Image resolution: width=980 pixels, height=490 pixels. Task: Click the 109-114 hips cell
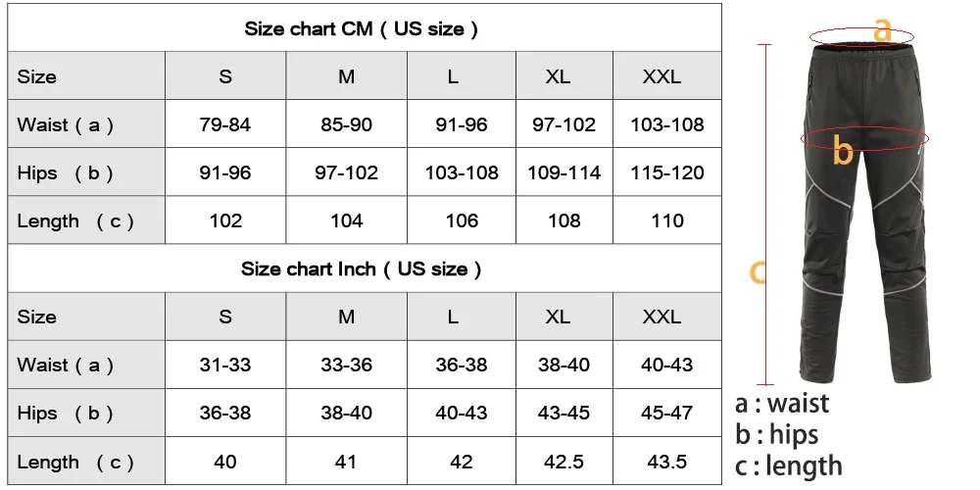coord(563,172)
